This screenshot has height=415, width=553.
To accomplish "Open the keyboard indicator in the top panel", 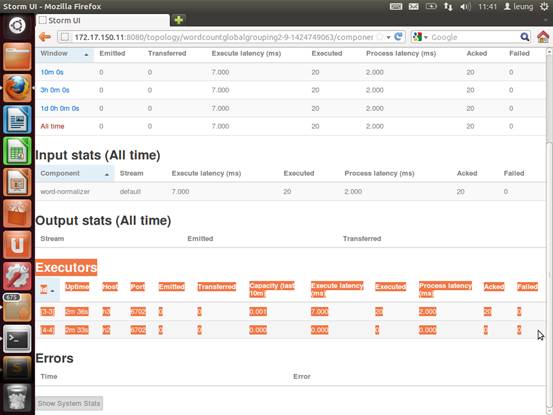I will (x=396, y=6).
